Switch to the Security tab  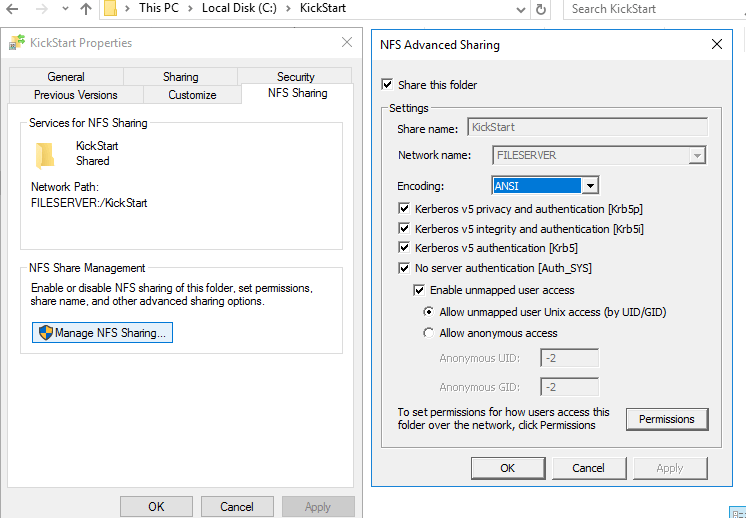pyautogui.click(x=295, y=77)
